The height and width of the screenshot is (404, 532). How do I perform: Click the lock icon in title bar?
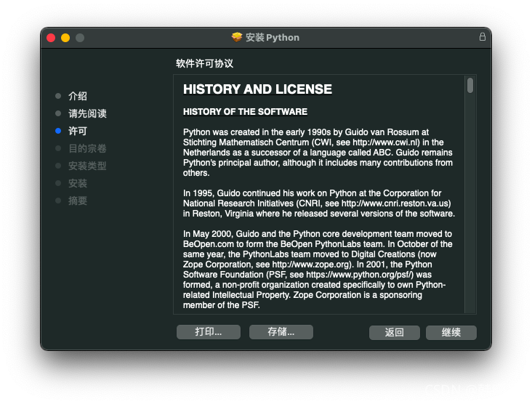point(482,36)
